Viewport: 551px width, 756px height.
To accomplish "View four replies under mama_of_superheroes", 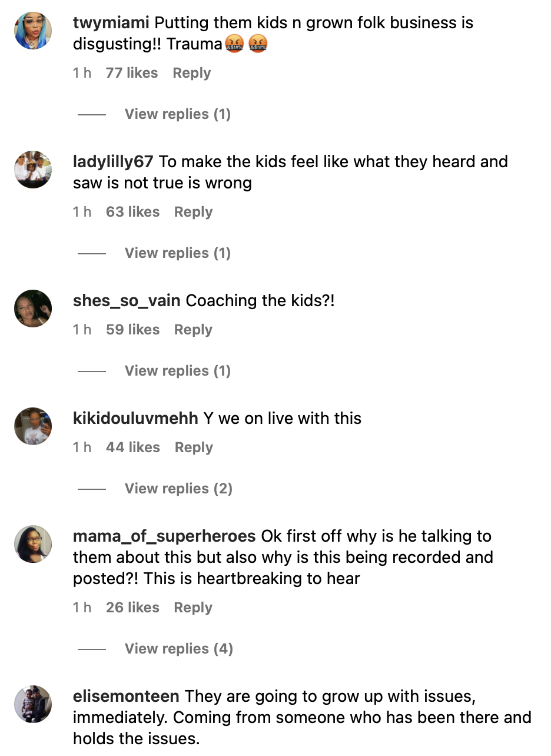I will click(178, 649).
